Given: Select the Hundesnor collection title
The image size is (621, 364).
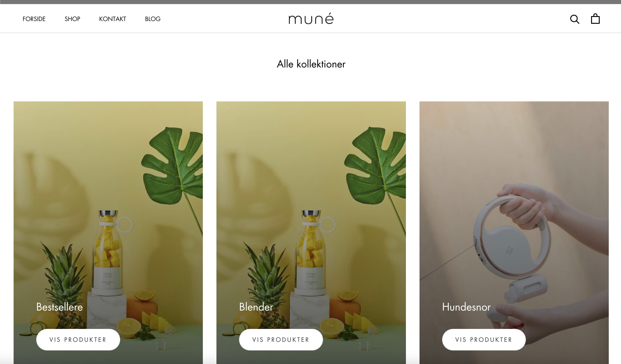Looking at the screenshot, I should [466, 307].
